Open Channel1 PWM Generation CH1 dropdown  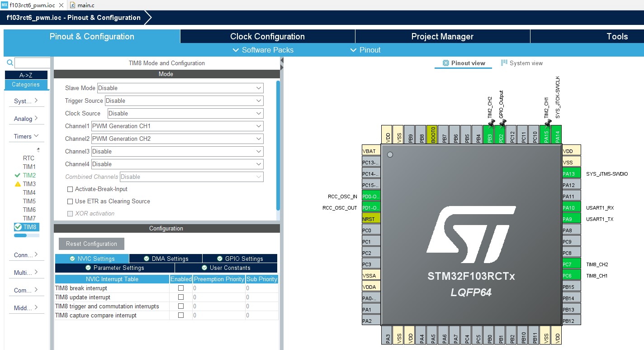[x=177, y=126]
